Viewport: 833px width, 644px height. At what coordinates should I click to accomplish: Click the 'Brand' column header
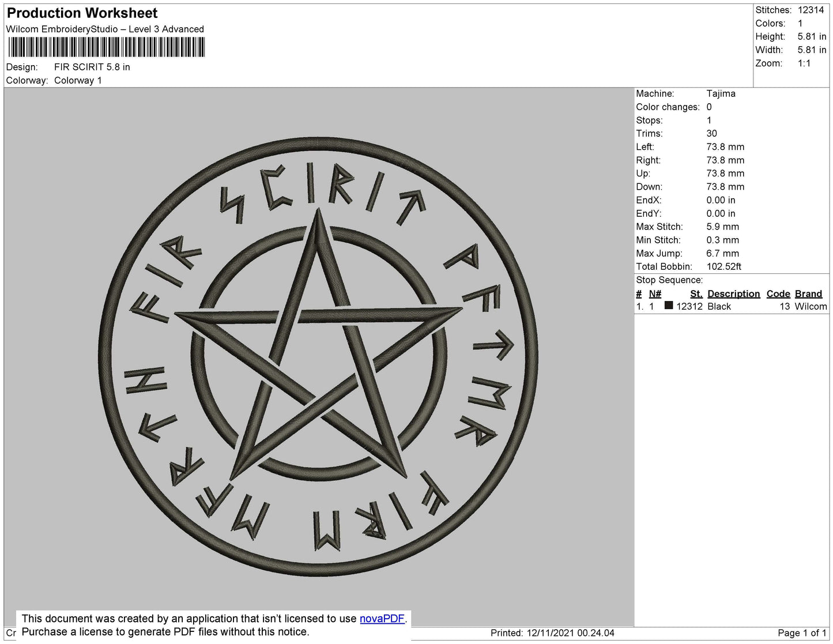tap(808, 293)
